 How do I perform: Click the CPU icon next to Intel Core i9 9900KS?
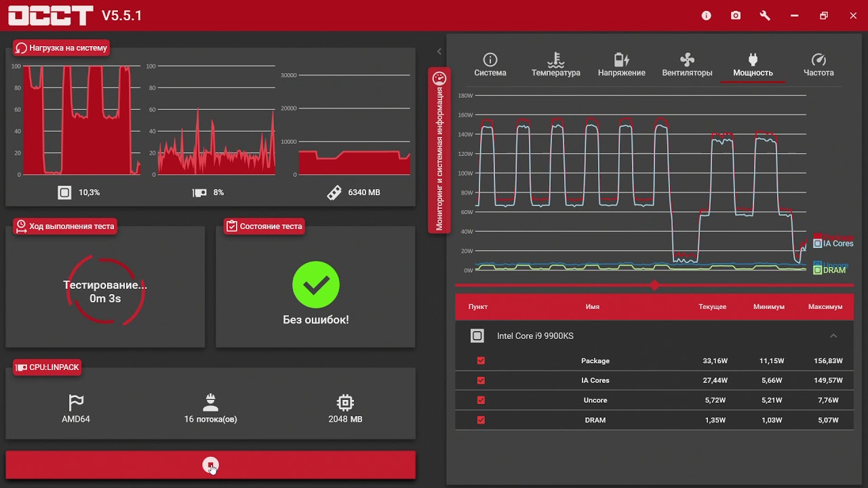pyautogui.click(x=477, y=335)
